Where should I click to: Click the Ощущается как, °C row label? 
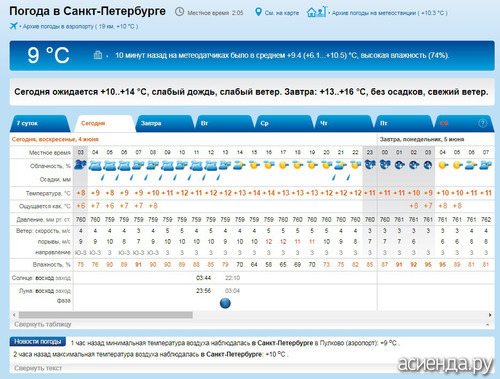click(45, 206)
